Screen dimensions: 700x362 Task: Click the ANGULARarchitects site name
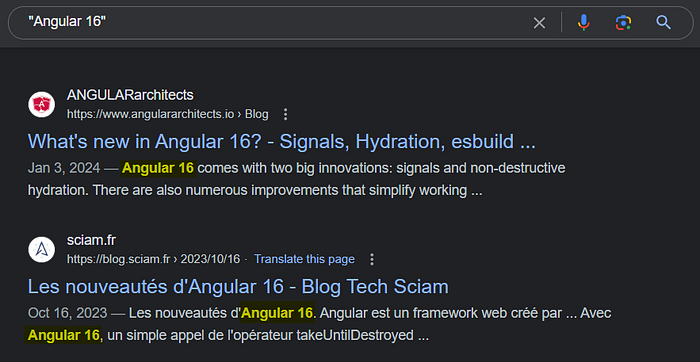130,95
